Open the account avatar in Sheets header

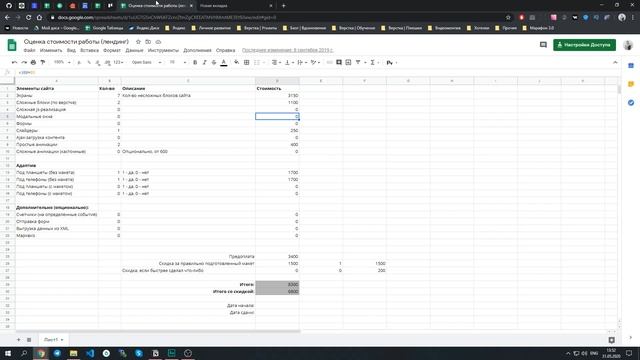628,45
